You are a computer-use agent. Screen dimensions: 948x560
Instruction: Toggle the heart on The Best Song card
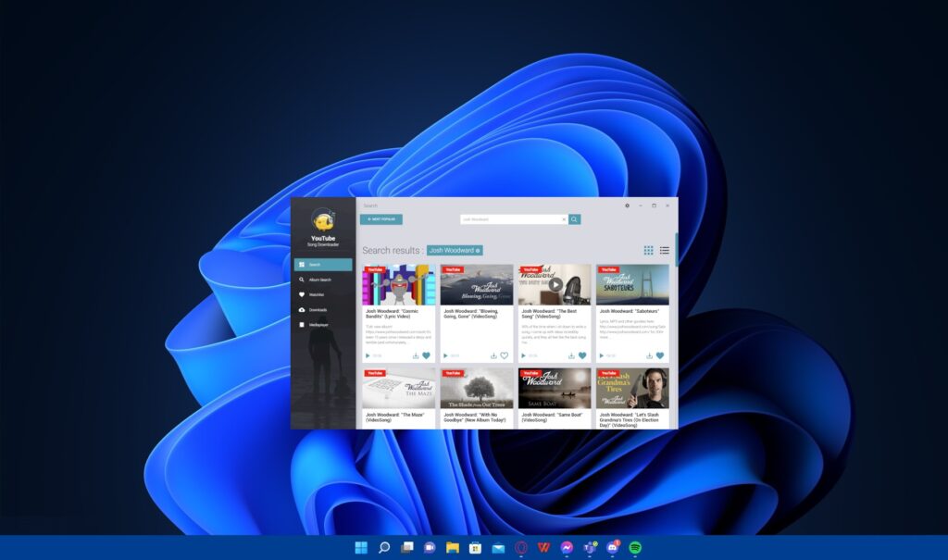pos(582,356)
